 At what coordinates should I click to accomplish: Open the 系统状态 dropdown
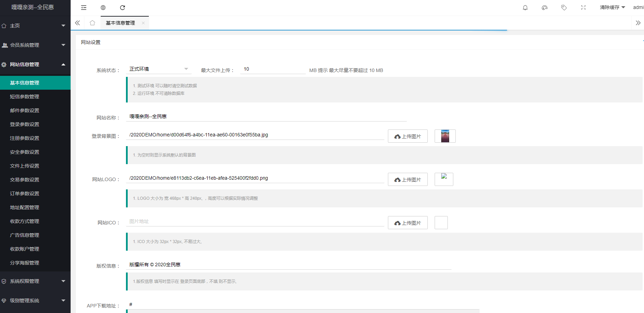click(158, 69)
